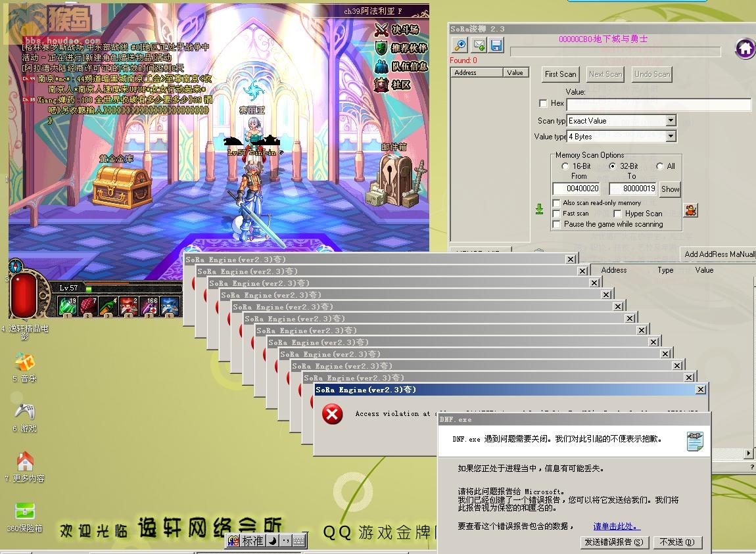Image resolution: width=756 pixels, height=554 pixels.
Task: Click 发送错误报告 in the DNF crash dialog
Action: 614,542
